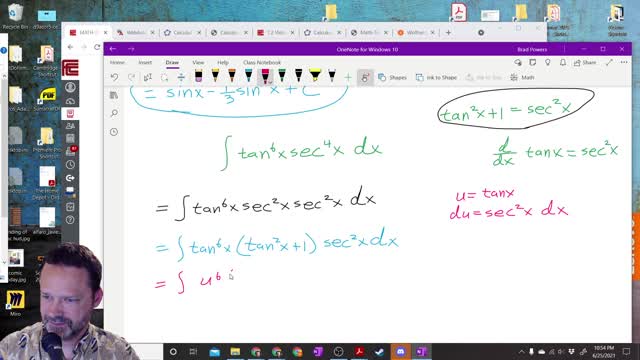Open the Start/Cortana circle on taskbar
This screenshot has width=640, height=360.
[173, 351]
